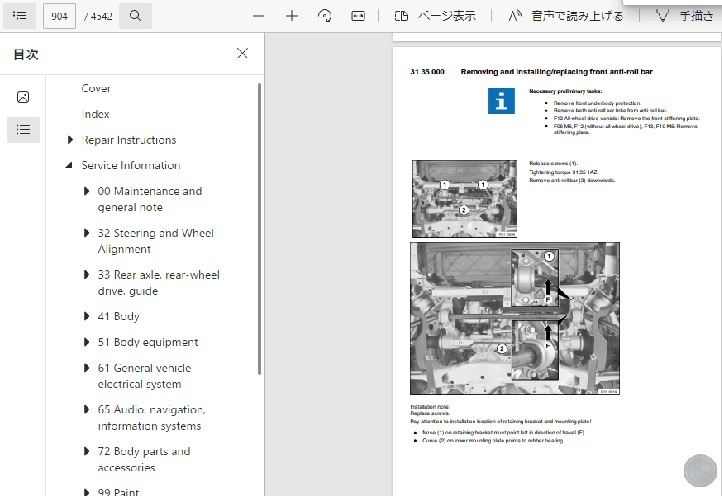Select the 手描き draw tool
The width and height of the screenshot is (722, 496).
pyautogui.click(x=684, y=16)
